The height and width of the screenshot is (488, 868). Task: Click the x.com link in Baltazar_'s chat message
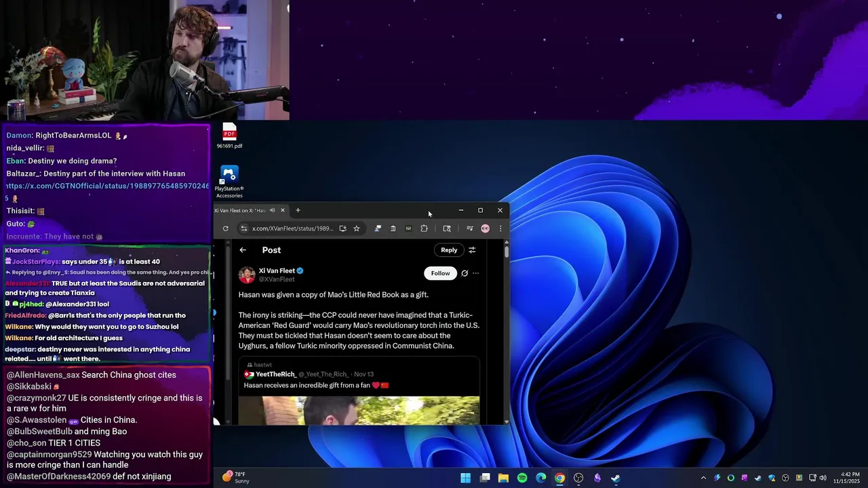(108, 186)
